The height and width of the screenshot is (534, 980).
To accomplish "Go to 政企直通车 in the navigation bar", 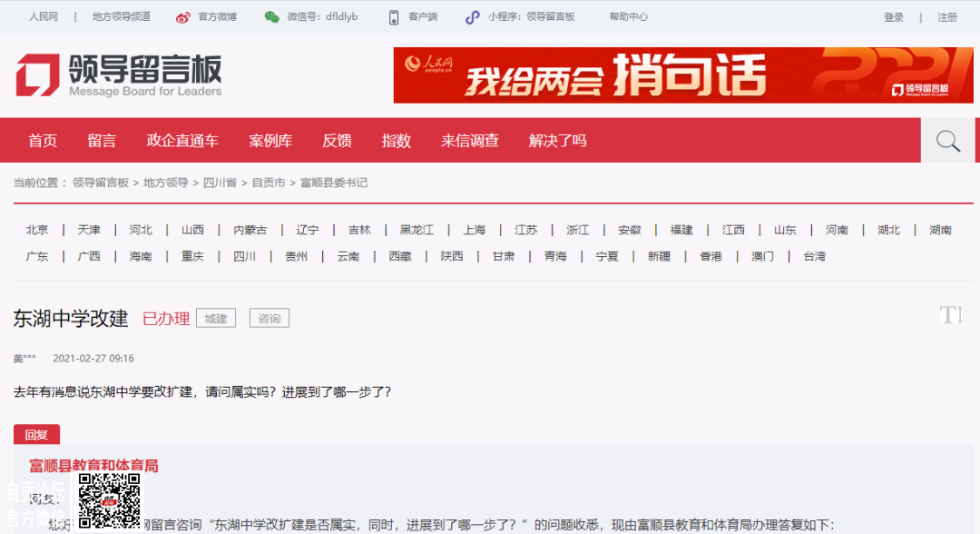I will [x=182, y=141].
